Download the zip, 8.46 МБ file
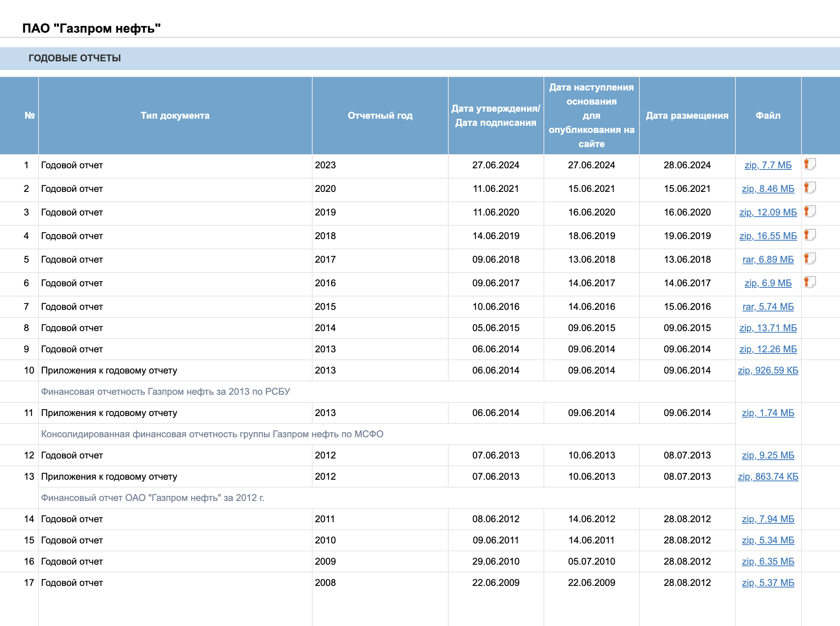Image resolution: width=840 pixels, height=626 pixels. (x=768, y=189)
